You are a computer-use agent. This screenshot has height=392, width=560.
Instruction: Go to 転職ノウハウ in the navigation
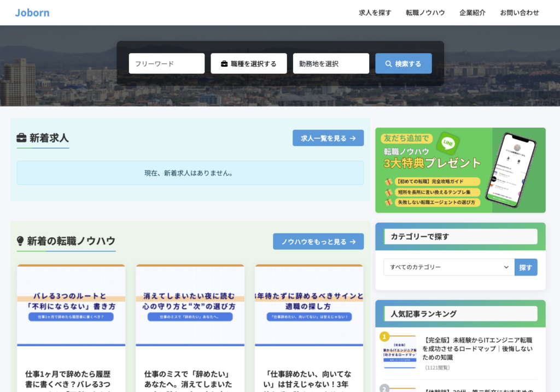(x=425, y=13)
